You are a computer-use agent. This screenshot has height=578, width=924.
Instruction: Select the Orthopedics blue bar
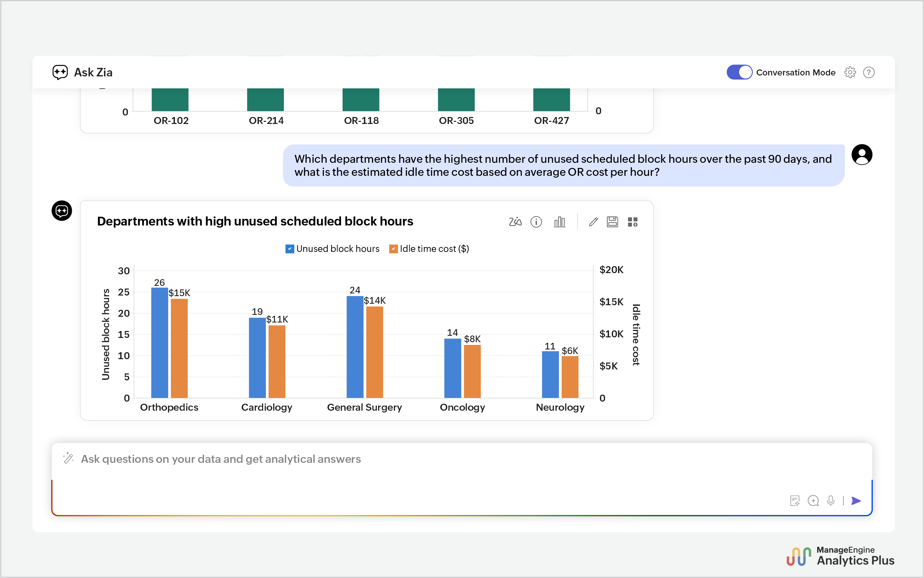(x=159, y=342)
